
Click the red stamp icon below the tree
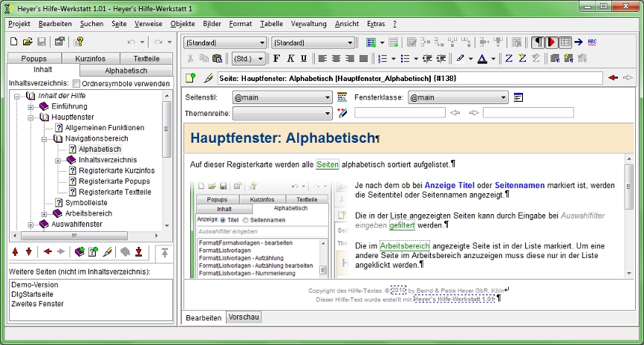[x=139, y=251]
